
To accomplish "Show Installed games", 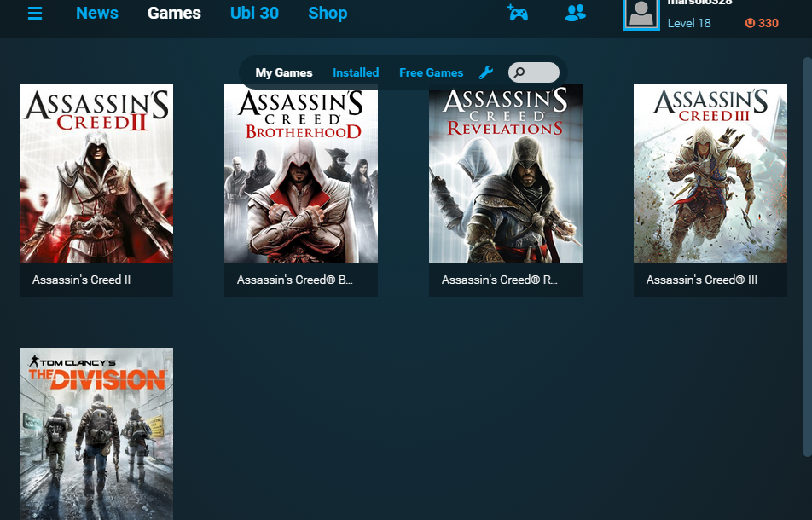I will (x=356, y=73).
